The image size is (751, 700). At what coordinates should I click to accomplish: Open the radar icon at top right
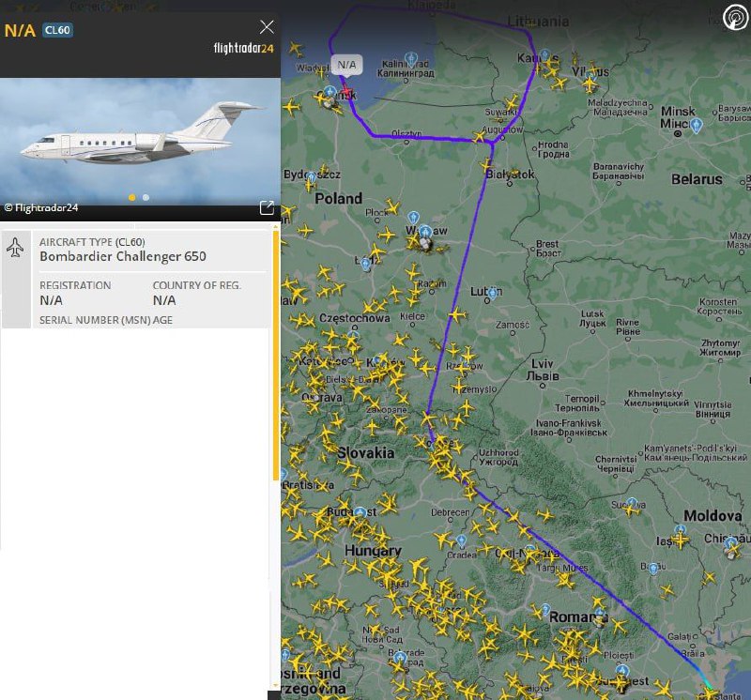[735, 17]
